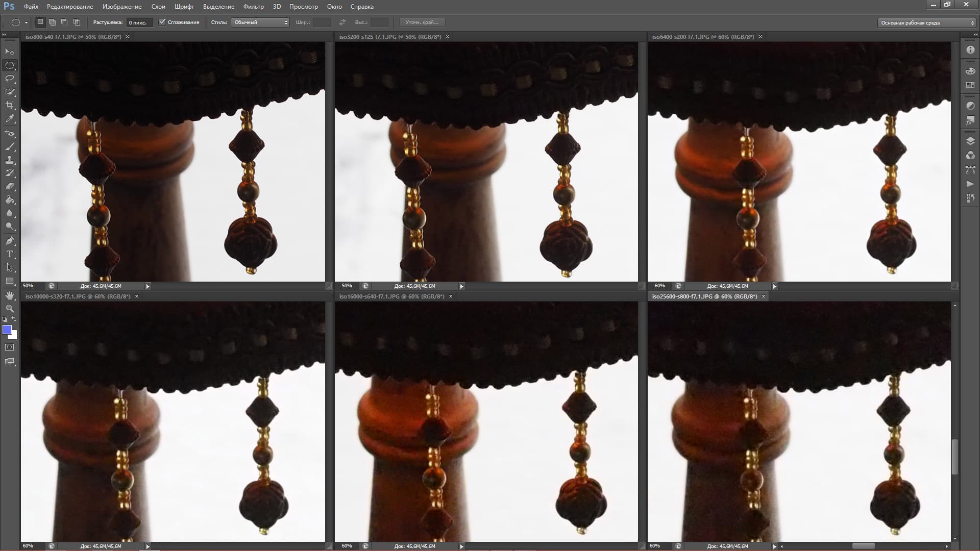This screenshot has height=551, width=980.
Task: Open the Layers panel icon
Action: (x=970, y=141)
